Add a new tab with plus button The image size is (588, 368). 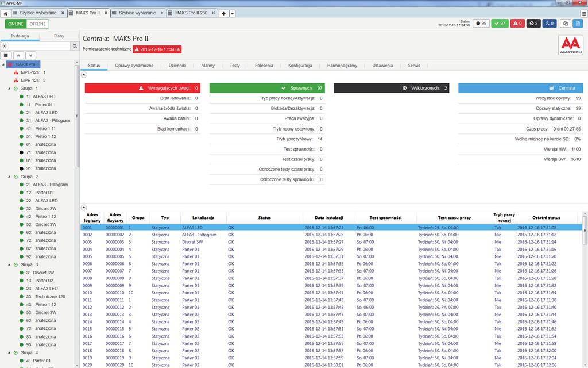coord(223,14)
